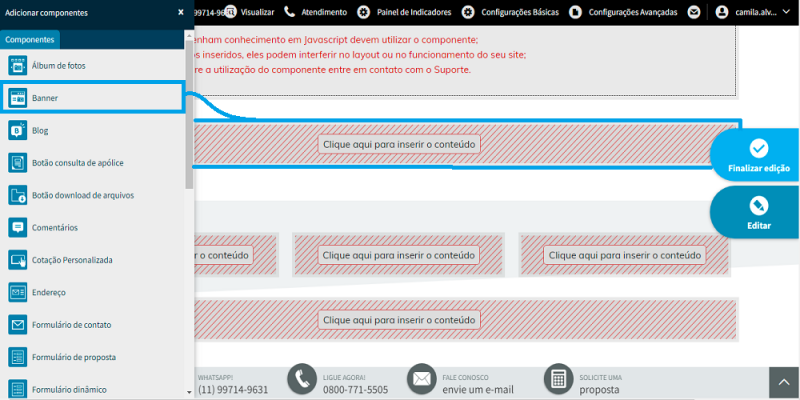
Task: Click insert content button in the highlighted blue row
Action: click(x=399, y=144)
